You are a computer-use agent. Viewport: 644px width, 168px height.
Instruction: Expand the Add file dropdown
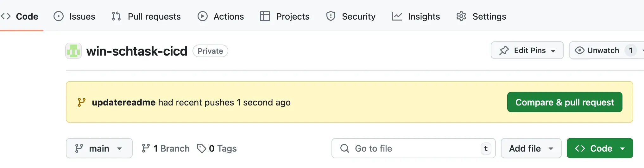pyautogui.click(x=531, y=148)
